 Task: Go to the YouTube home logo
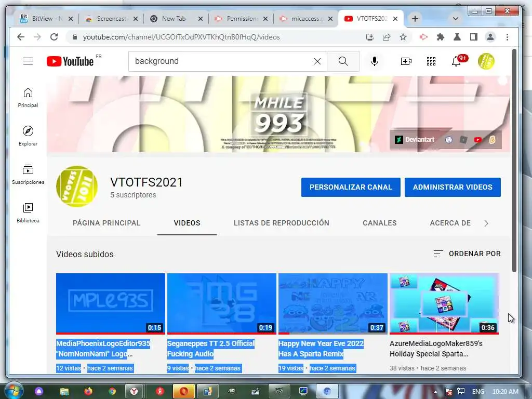70,61
